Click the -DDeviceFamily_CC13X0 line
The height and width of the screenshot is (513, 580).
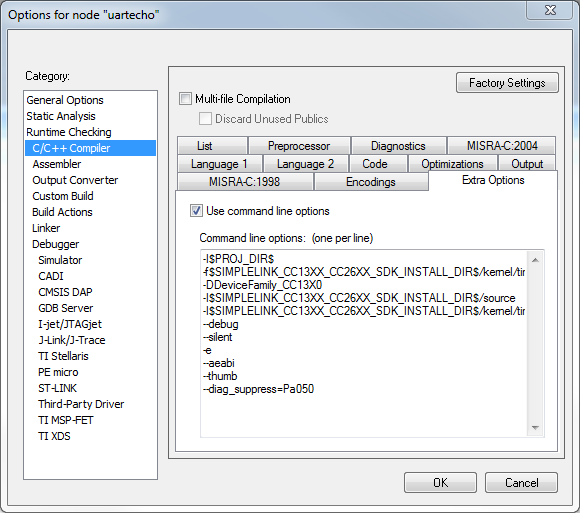pos(262,285)
